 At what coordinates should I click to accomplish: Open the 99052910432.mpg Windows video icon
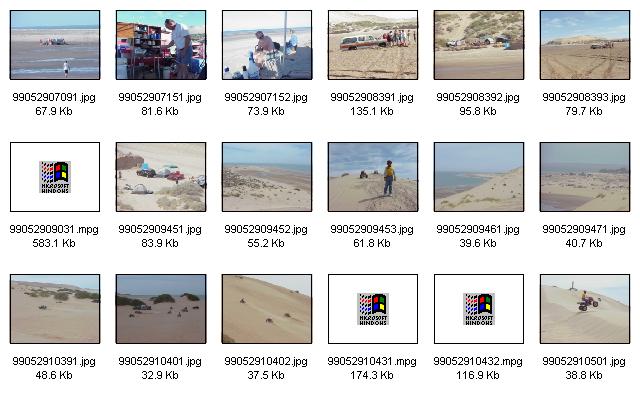(479, 309)
